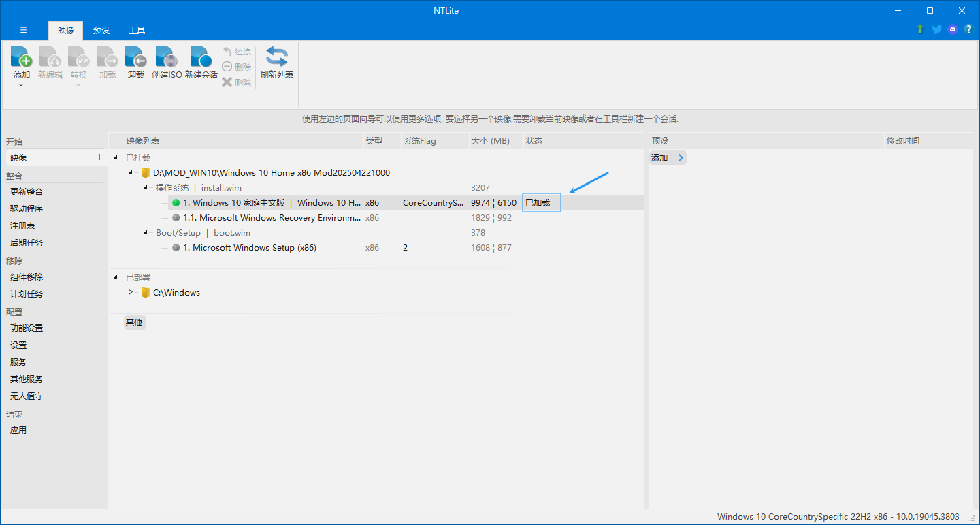The height and width of the screenshot is (525, 980).
Task: Select Windows 10 家庭中文版 image row
Action: click(x=406, y=202)
